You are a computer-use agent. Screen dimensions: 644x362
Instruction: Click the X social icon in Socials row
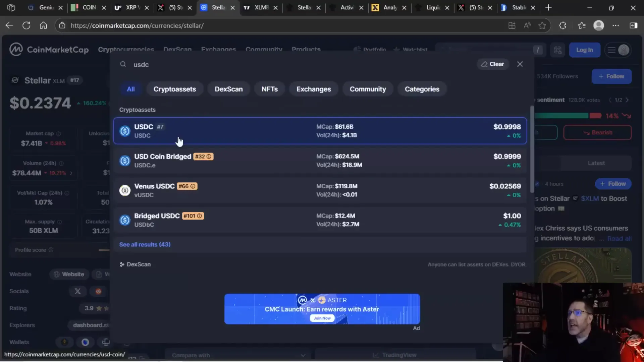[77, 291]
